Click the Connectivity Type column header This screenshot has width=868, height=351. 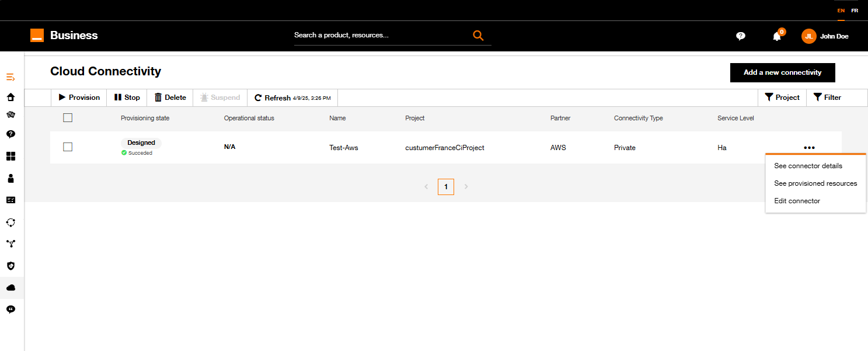(639, 118)
